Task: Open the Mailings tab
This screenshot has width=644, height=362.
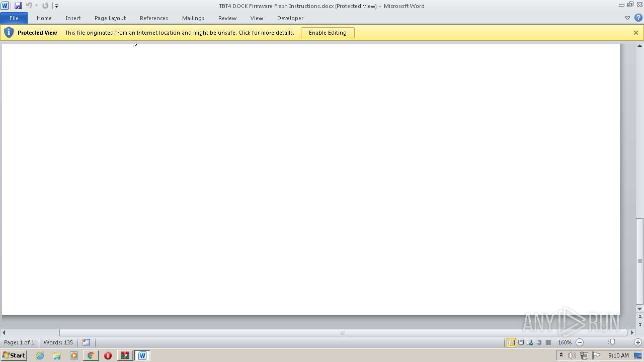Action: [x=193, y=18]
